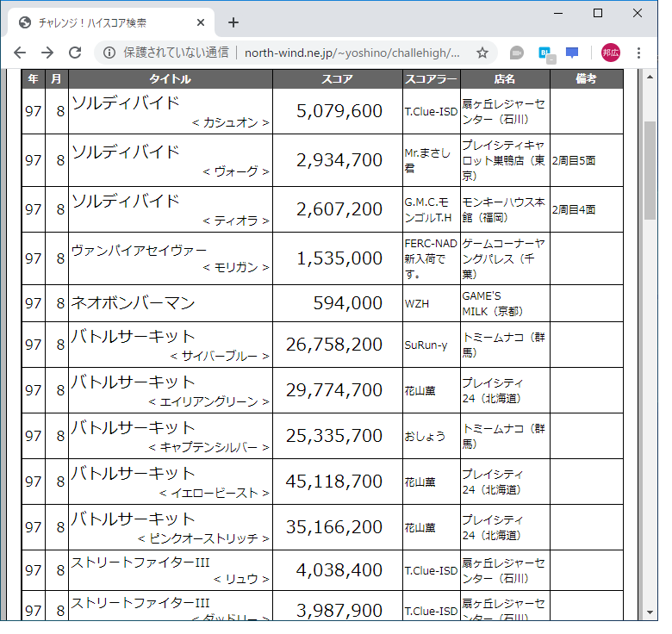672x634 pixels.
Task: Click the < サイバーブルー > character text
Action: 220,356
